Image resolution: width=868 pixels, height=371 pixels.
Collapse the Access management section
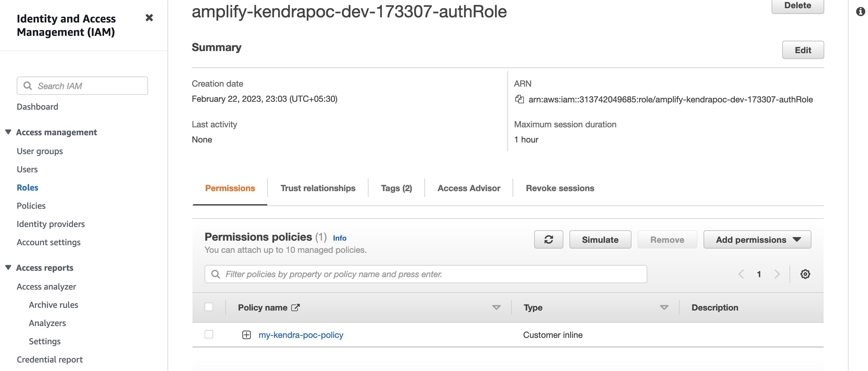click(9, 132)
